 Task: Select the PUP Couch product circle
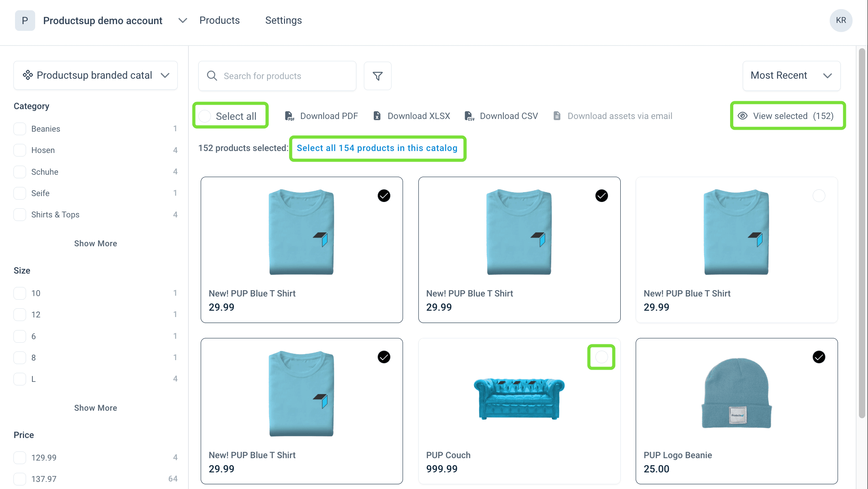pos(601,357)
